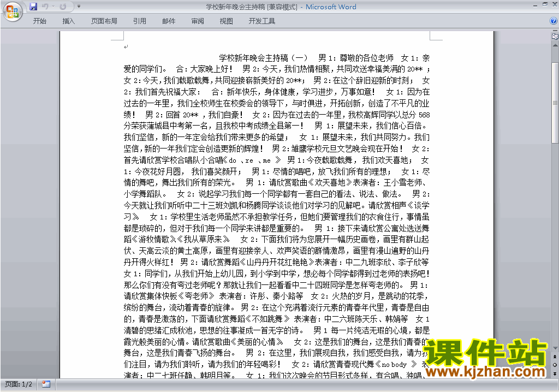Click the text《不如跳舞》in the document
Screen dimensions: 559x392
tap(267, 319)
